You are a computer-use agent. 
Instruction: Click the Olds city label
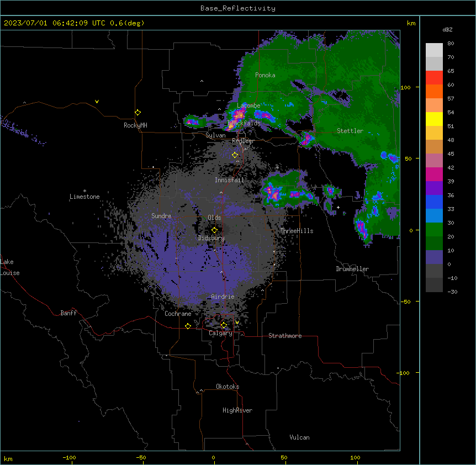pyautogui.click(x=214, y=218)
